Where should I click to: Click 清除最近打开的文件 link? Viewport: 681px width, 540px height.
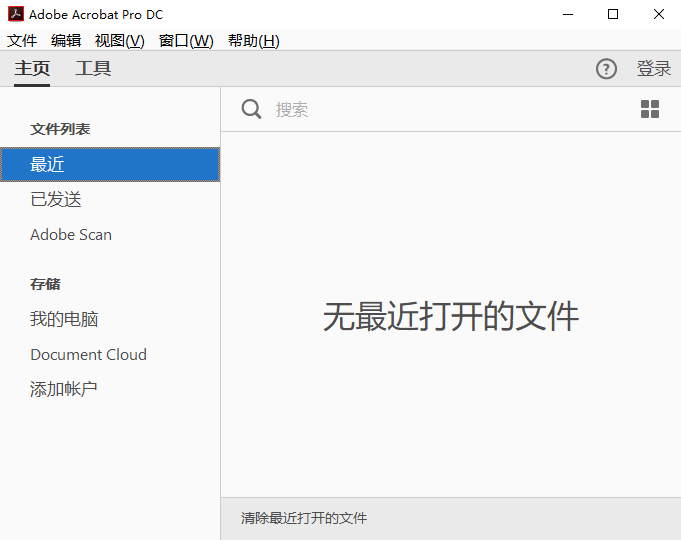[304, 518]
